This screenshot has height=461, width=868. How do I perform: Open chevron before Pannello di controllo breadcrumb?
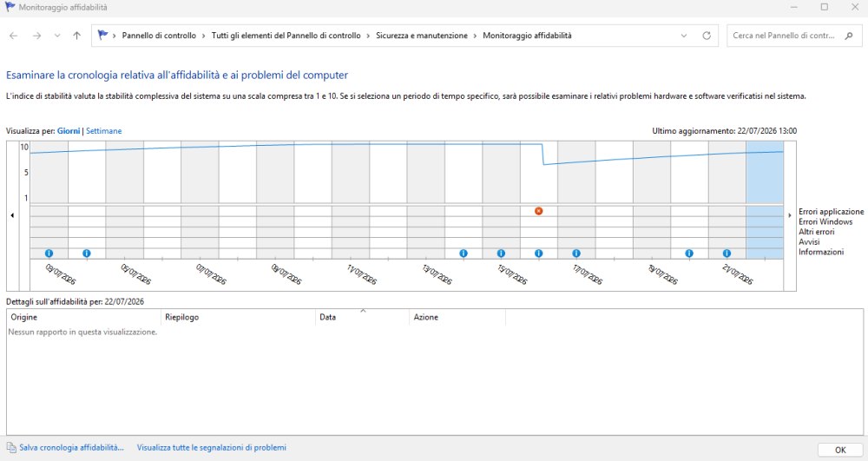[115, 36]
